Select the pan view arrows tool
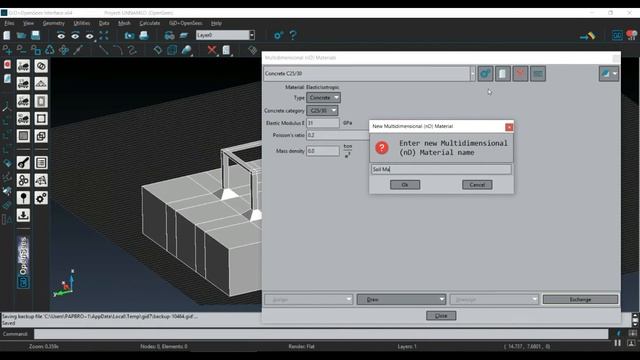 click(x=64, y=50)
